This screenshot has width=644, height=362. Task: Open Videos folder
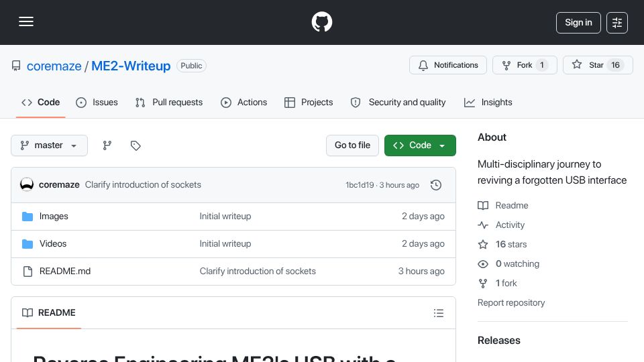click(53, 244)
